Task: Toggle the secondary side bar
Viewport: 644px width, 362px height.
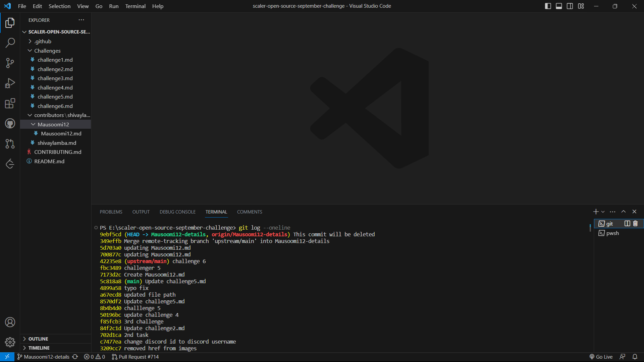Action: tap(570, 6)
